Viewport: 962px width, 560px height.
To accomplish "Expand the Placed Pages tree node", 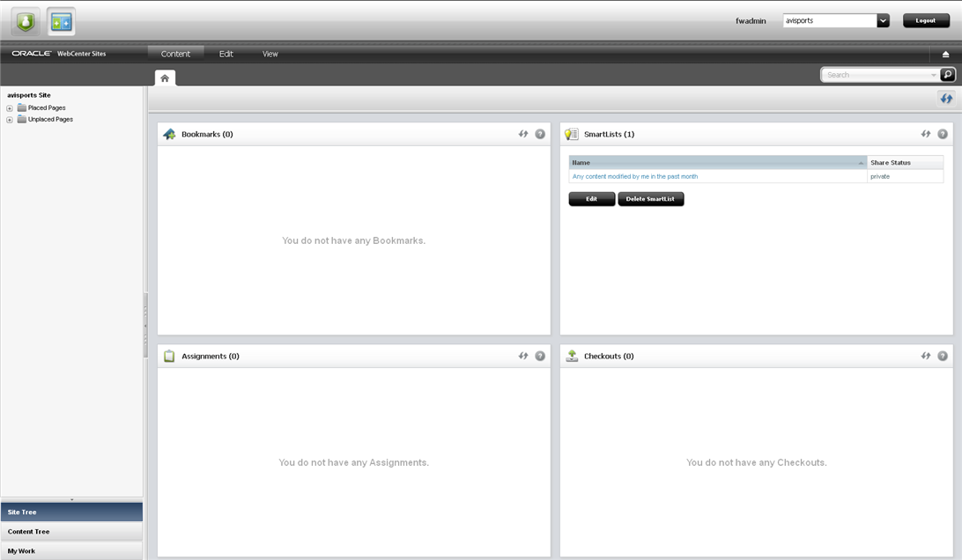I will pos(9,108).
